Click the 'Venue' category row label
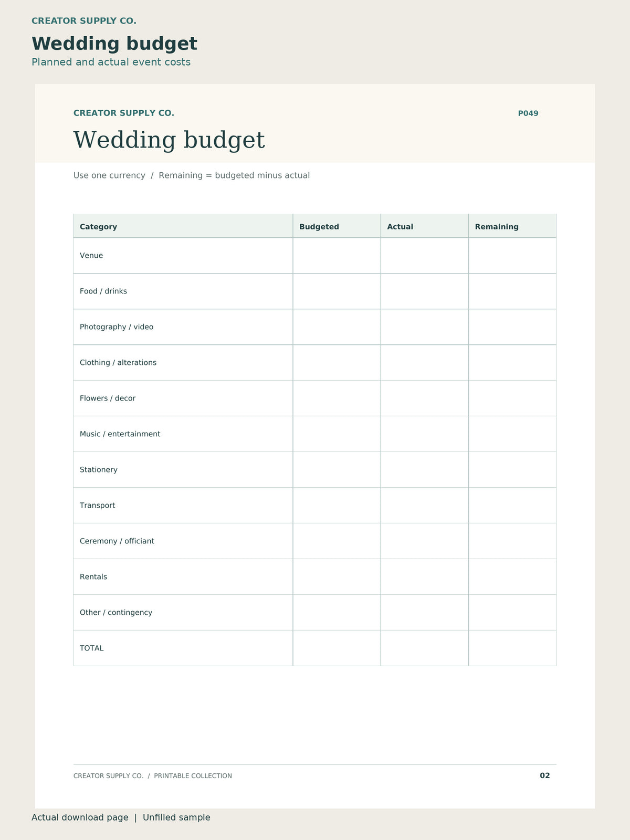630x840 pixels. coord(91,256)
